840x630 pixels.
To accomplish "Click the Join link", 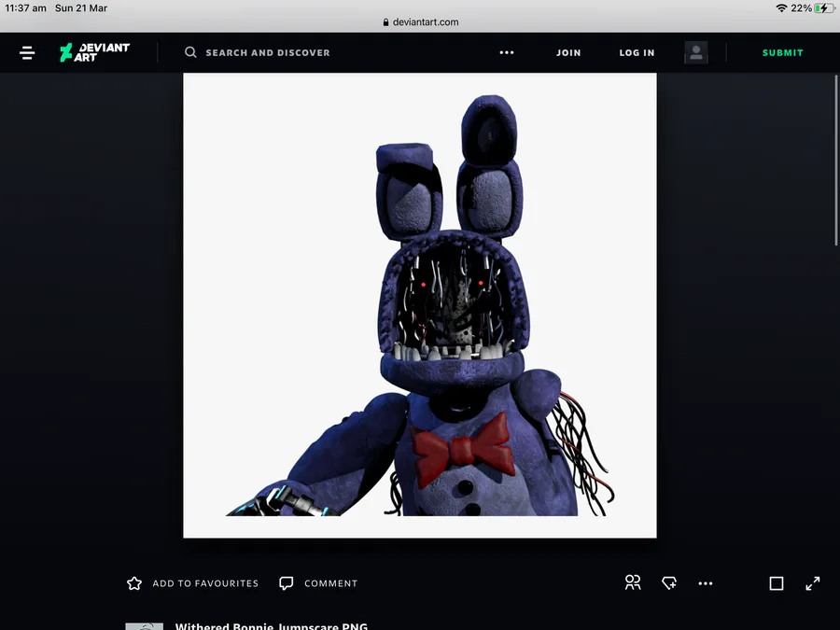I will (568, 52).
